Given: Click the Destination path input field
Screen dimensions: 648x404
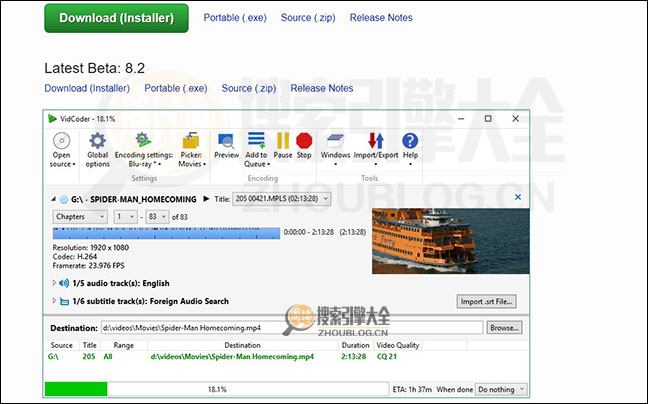Looking at the screenshot, I should (292, 328).
